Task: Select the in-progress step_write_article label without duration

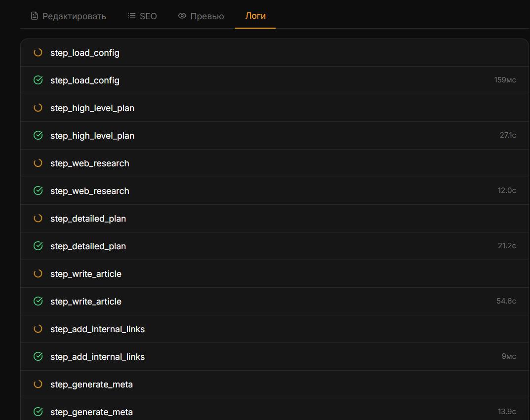Action: pos(86,274)
